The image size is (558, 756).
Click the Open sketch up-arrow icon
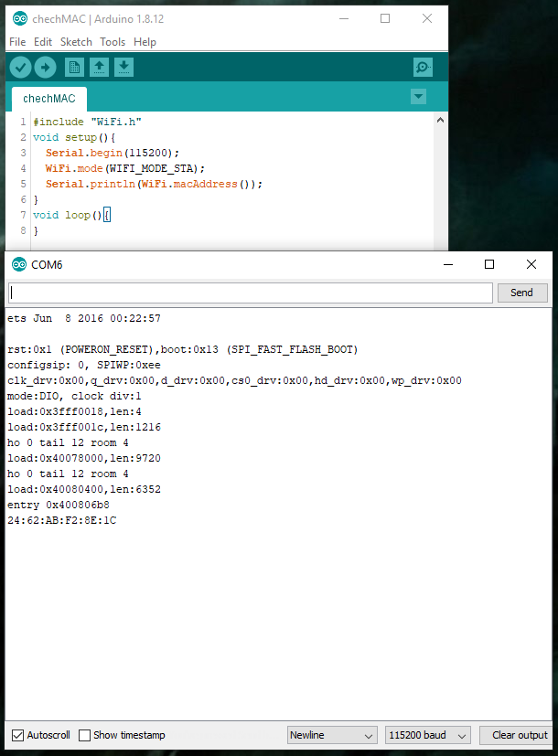tap(99, 68)
